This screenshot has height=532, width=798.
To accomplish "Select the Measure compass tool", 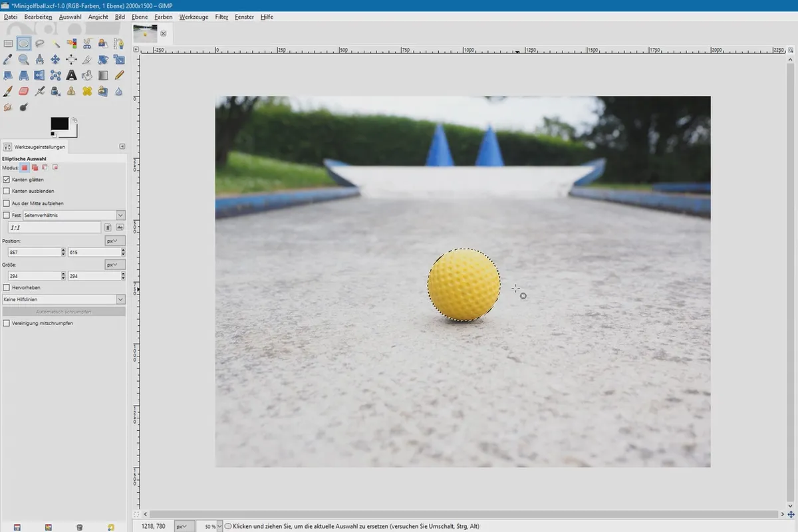I will tap(39, 59).
